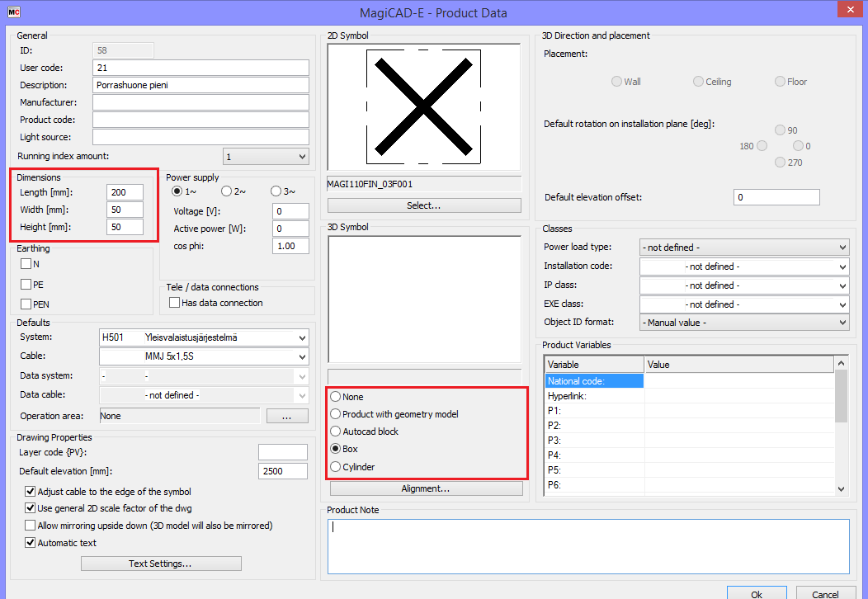
Task: Choose Product with geometry model option
Action: (335, 413)
